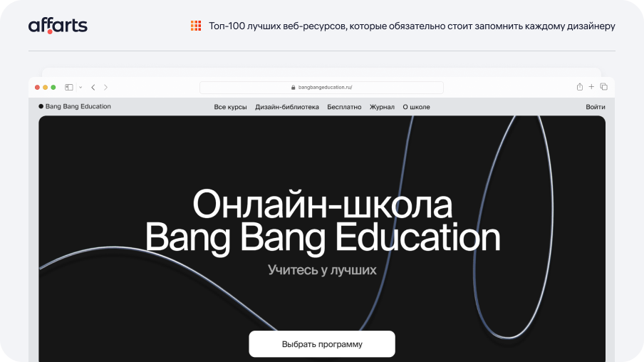The width and height of the screenshot is (644, 362).
Task: Click the yellow minimize window button
Action: point(45,87)
